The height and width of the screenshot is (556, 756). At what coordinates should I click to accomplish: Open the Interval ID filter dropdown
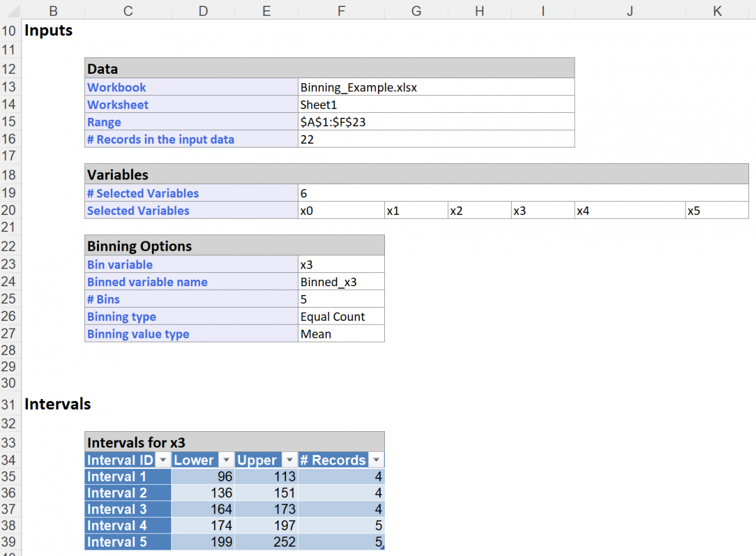coord(163,460)
